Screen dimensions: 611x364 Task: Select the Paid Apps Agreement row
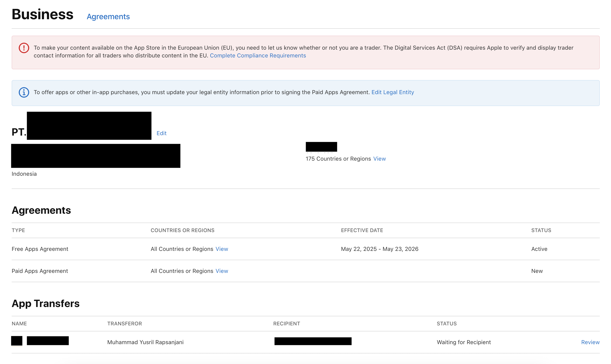[40, 271]
